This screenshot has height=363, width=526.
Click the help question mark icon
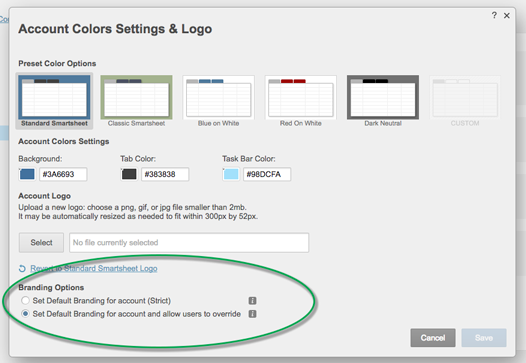[x=494, y=15]
